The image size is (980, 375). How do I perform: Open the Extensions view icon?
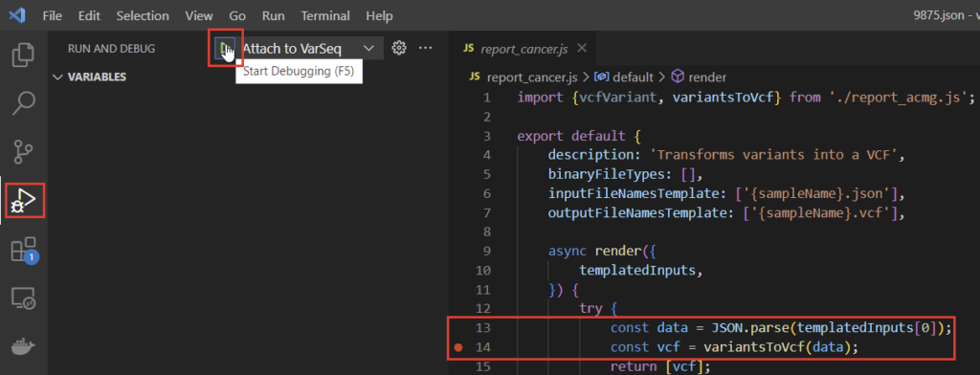click(24, 250)
